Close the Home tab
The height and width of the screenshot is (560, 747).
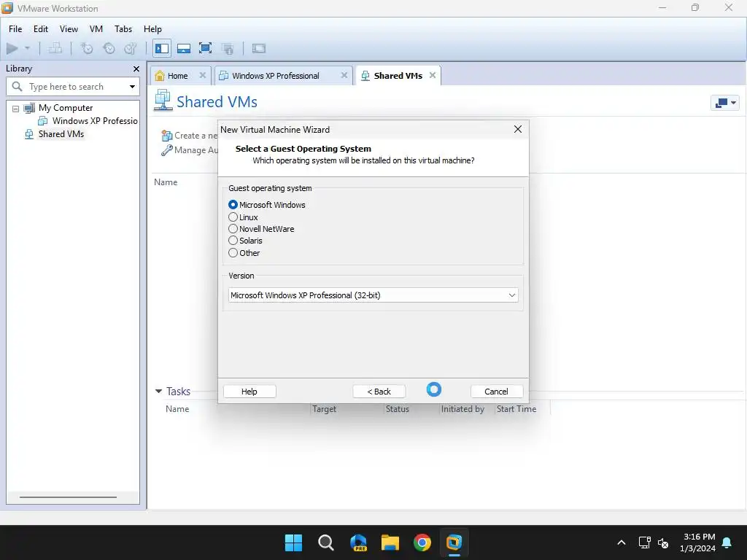click(x=203, y=75)
